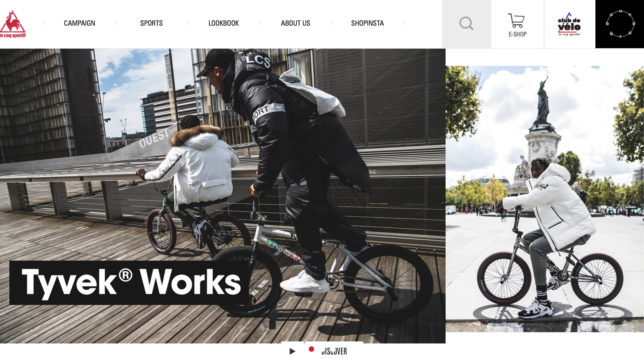
Task: Go to the SPORTS menu
Action: click(x=151, y=23)
